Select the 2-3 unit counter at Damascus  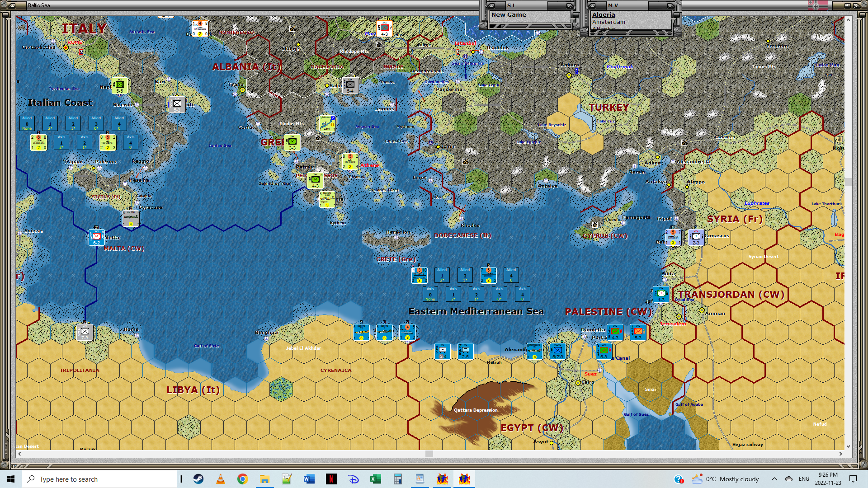click(x=696, y=237)
